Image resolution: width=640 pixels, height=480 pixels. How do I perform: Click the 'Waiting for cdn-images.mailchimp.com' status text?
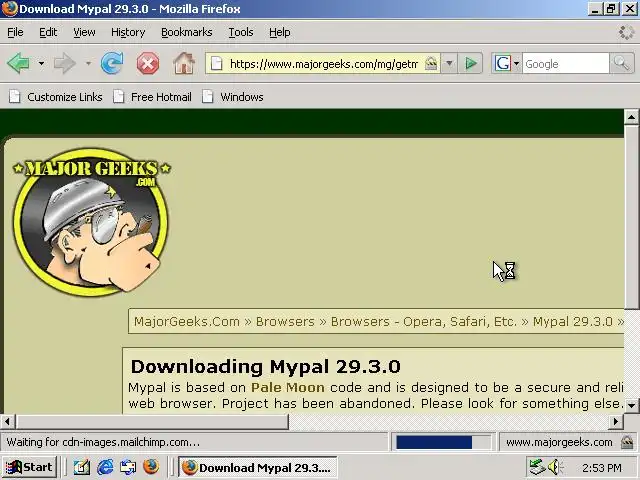click(103, 442)
